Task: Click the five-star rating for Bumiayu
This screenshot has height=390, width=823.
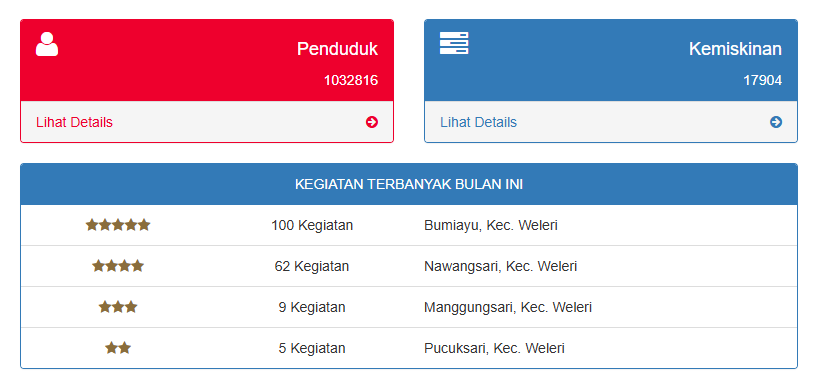Action: point(118,225)
